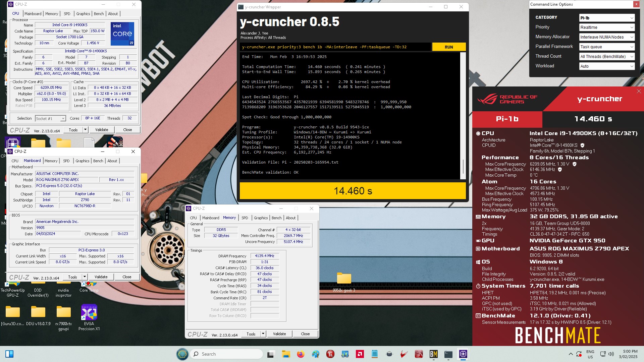
Task: Open the Workload dropdown set to Auto
Action: pyautogui.click(x=607, y=66)
